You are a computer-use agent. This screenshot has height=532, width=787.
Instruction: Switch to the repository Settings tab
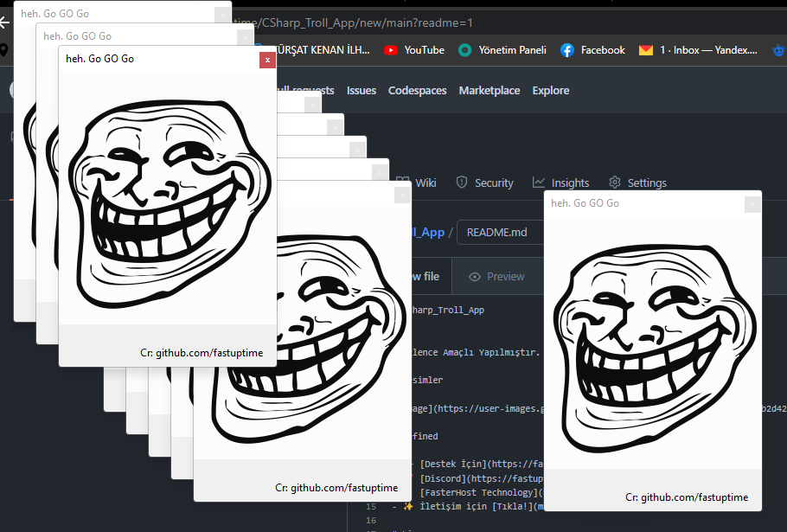[637, 183]
